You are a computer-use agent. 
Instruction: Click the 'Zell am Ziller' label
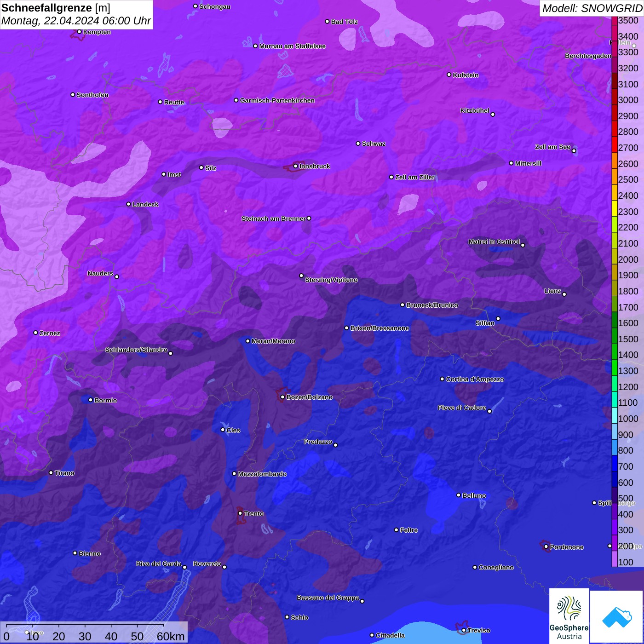[415, 177]
